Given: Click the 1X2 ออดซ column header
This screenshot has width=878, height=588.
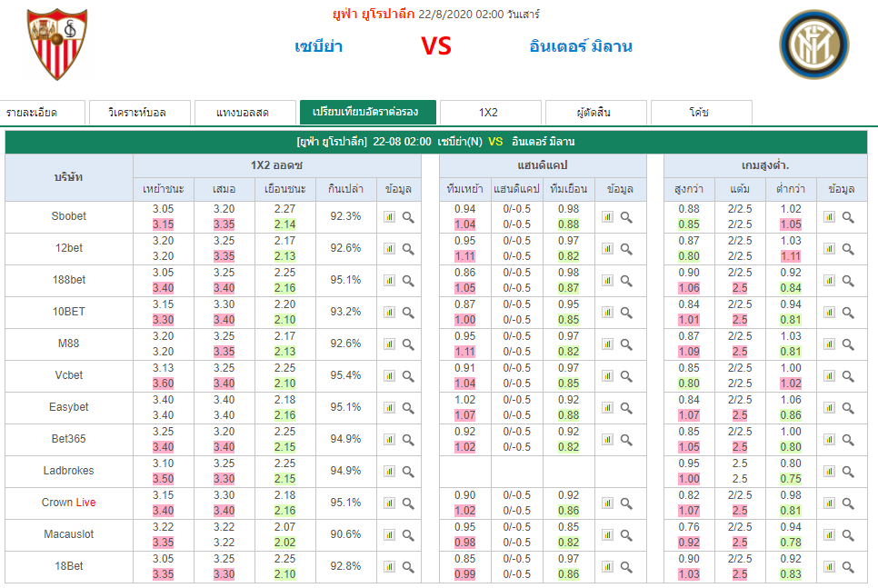Looking at the screenshot, I should coord(276,165).
